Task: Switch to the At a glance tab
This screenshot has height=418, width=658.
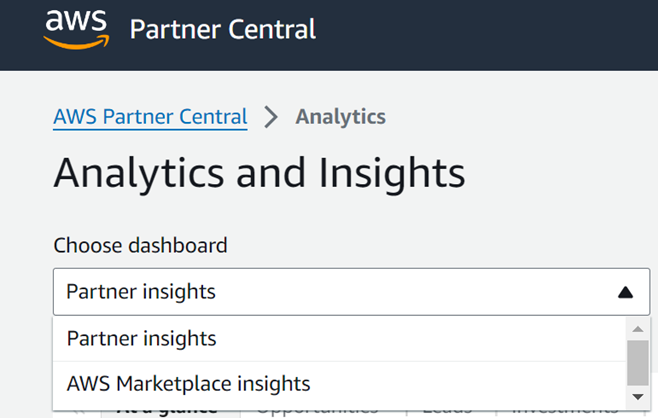Action: pos(166,410)
